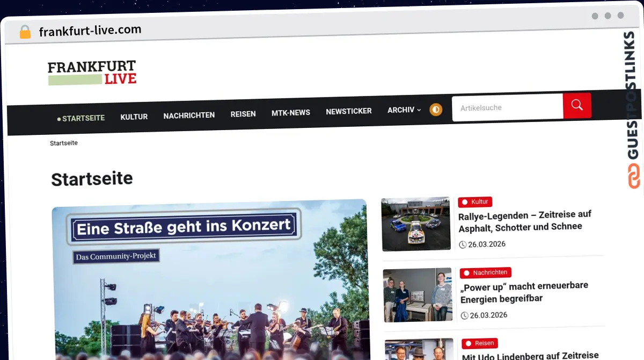644x360 pixels.
Task: Click the clock icon beside Power up date
Action: click(x=465, y=315)
